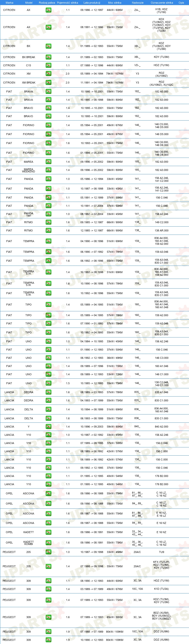Click fuel icon in Fiat TIPO 159 A2.000 row
This screenshot has width=189, height=644.
click(48, 315)
